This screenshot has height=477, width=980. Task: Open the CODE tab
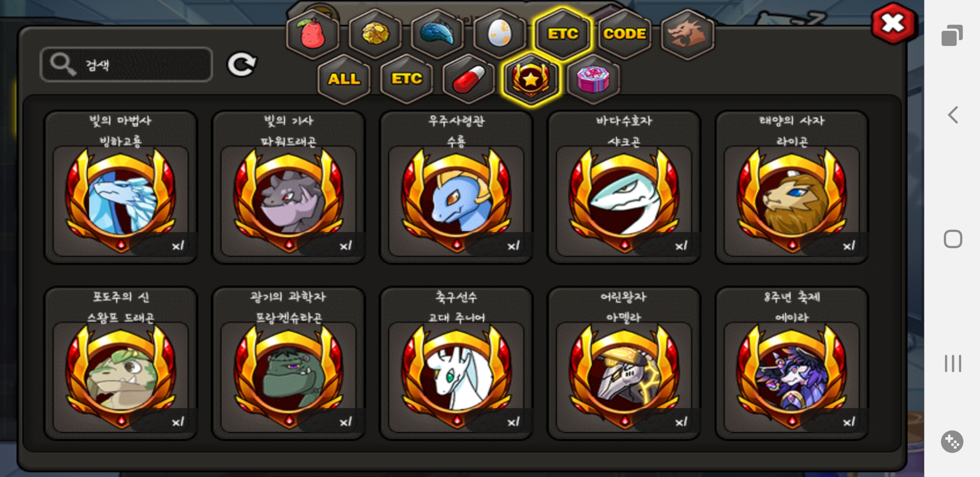625,34
